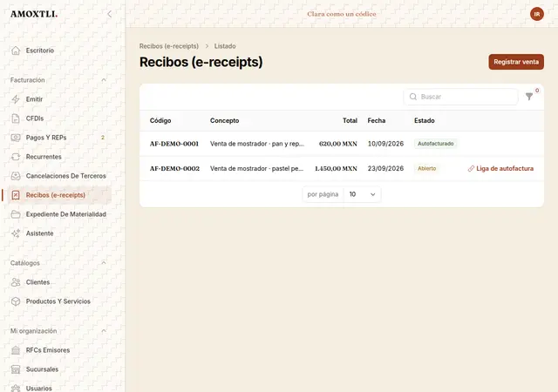
Task: Collapse the Catálogos section
Action: (104, 263)
